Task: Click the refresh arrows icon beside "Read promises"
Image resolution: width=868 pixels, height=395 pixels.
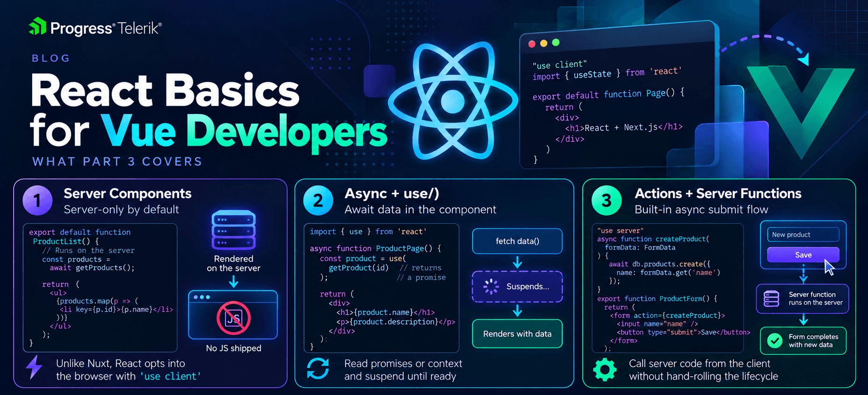Action: tap(318, 368)
